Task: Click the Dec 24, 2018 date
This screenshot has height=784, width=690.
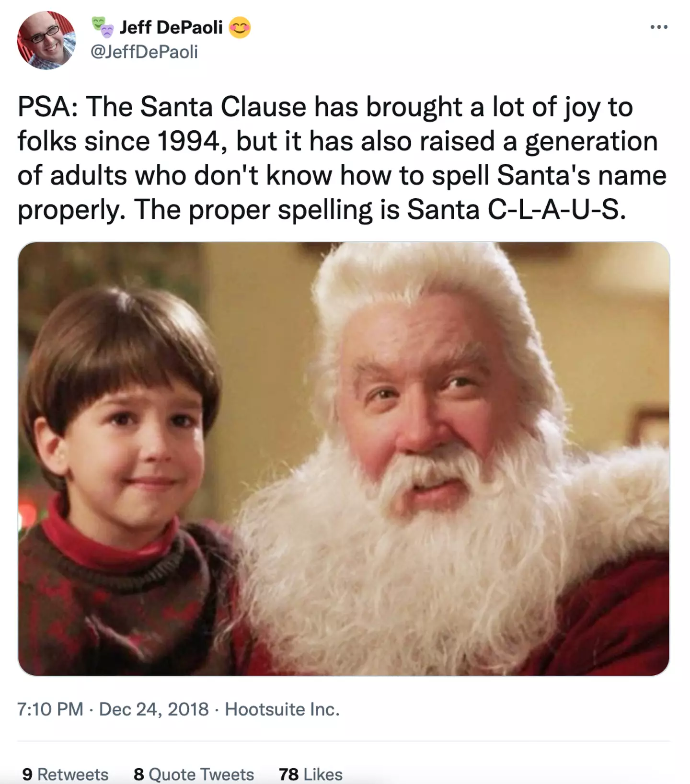Action: pyautogui.click(x=154, y=709)
